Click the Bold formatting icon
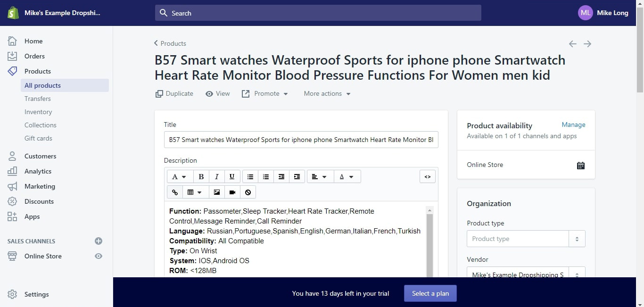The height and width of the screenshot is (307, 644). pos(201,176)
